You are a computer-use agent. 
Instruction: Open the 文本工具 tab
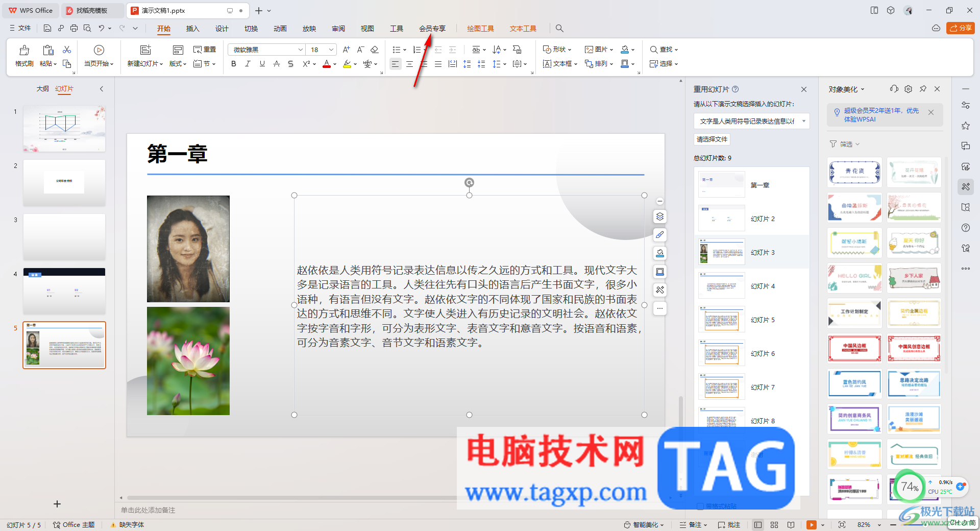(523, 29)
